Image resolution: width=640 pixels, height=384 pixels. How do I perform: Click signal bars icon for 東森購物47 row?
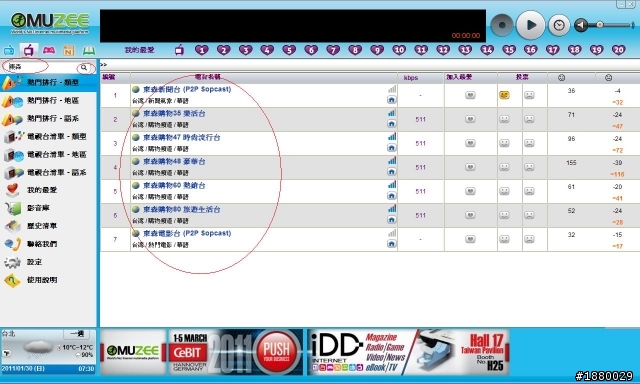tap(392, 137)
